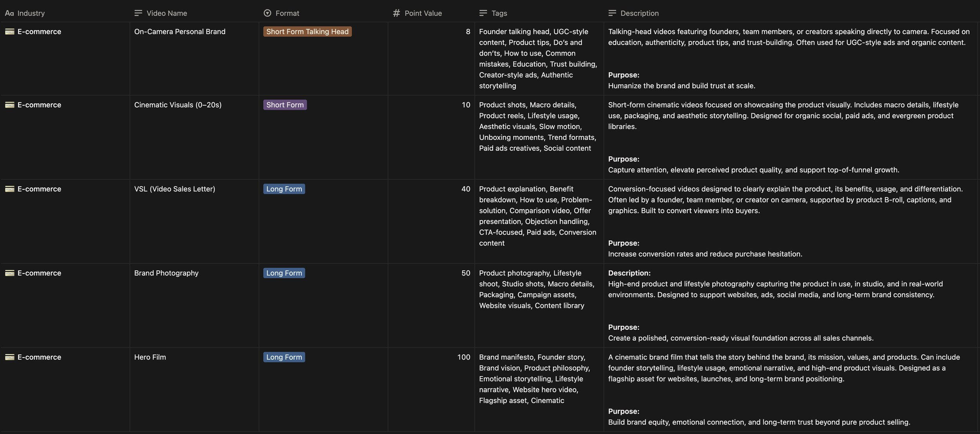The height and width of the screenshot is (434, 980).
Task: Click the VSL (Video Sales Letter) name cell
Action: coord(174,189)
